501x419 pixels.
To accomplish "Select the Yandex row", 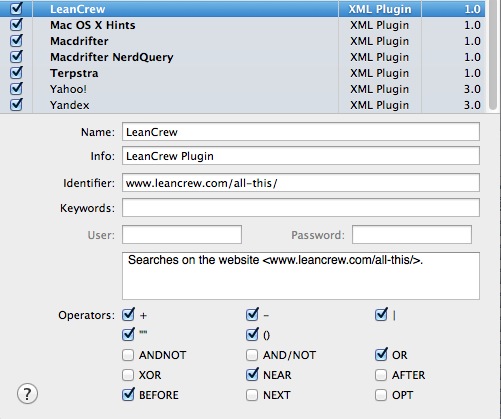I will coord(242,105).
